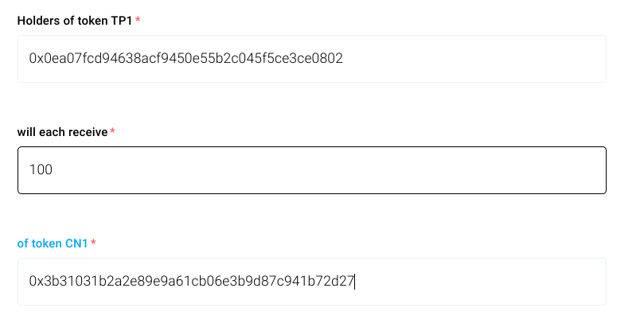The image size is (644, 331).
Task: Focus the of token CN1 address field
Action: click(x=311, y=281)
